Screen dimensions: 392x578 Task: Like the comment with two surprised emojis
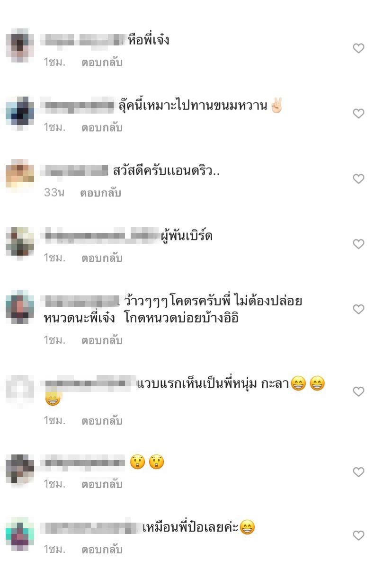tap(359, 472)
